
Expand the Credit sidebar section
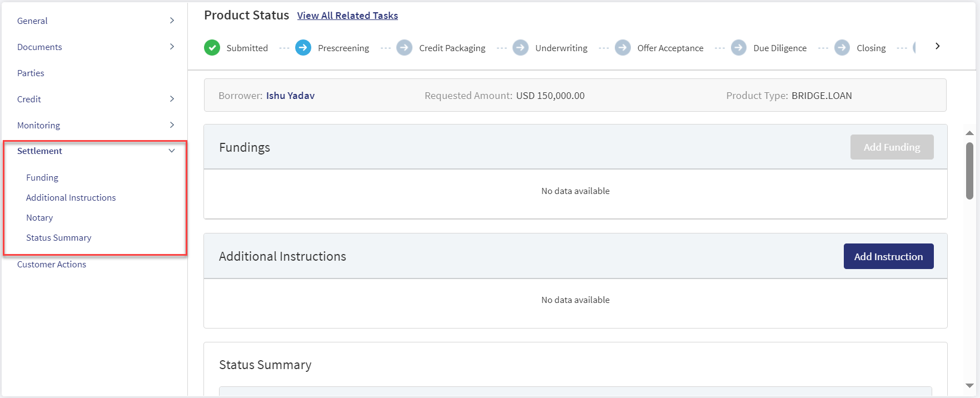coord(172,99)
